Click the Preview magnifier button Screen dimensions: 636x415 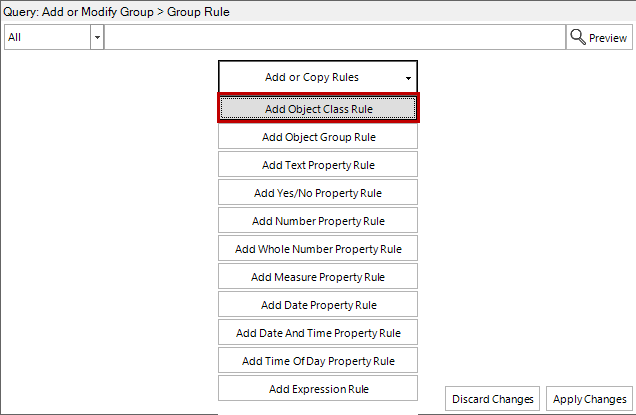coord(599,37)
